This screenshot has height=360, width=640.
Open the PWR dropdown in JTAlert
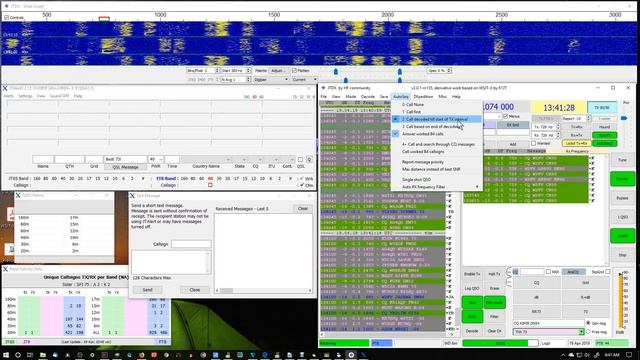(x=160, y=159)
